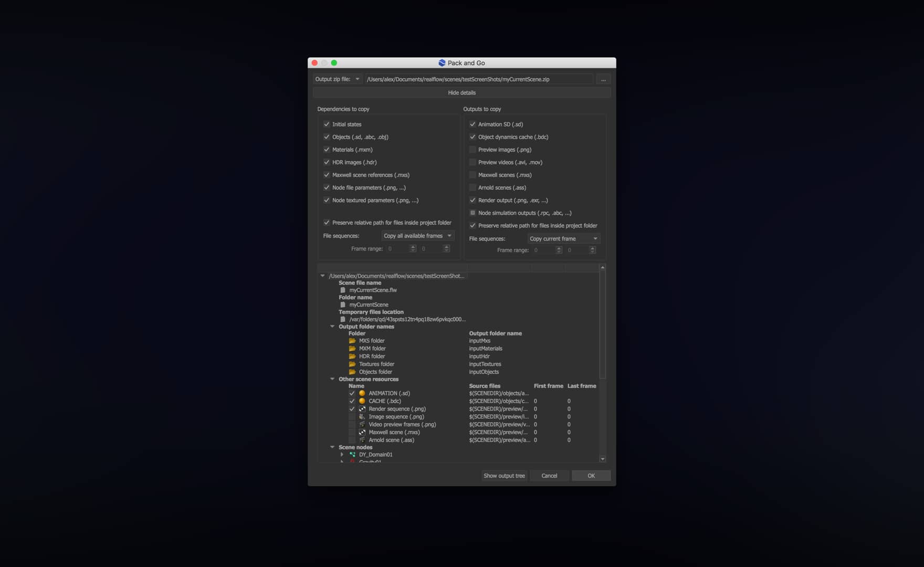Image resolution: width=924 pixels, height=567 pixels.
Task: Collapse the Other scene resources section
Action: click(x=332, y=379)
